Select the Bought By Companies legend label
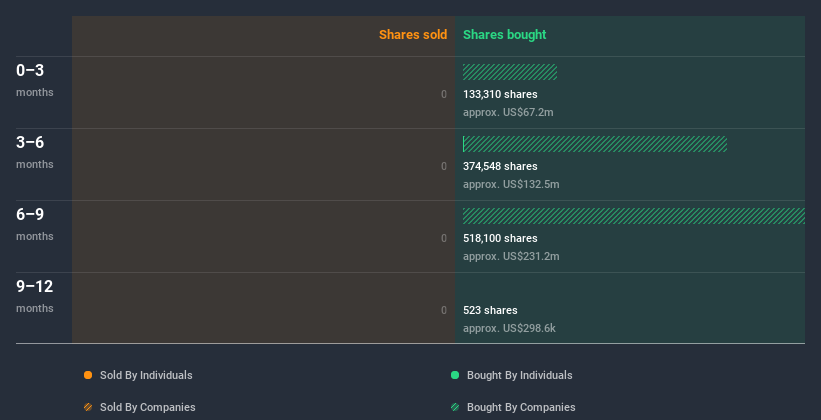 point(521,407)
